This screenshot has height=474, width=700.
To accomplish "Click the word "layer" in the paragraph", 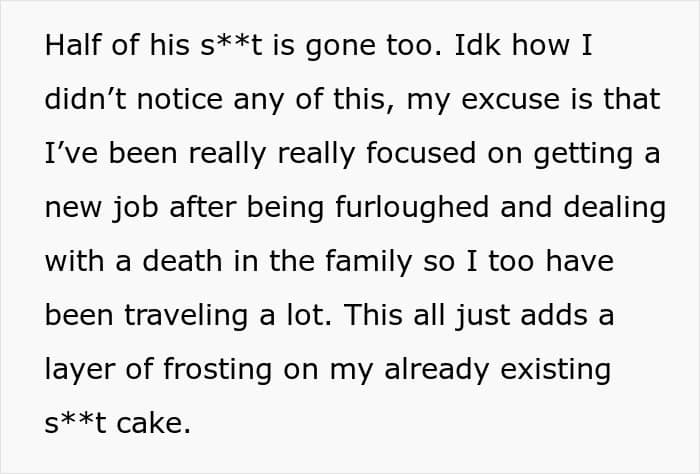I will point(80,371).
